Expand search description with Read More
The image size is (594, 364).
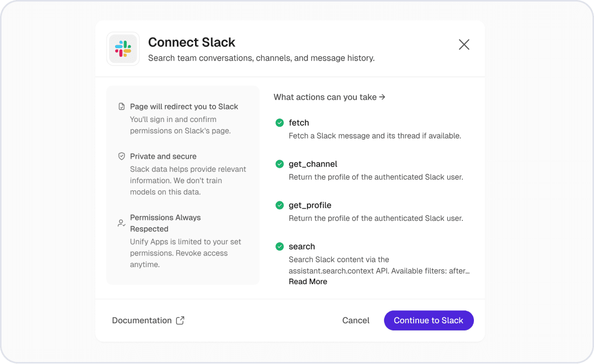point(308,282)
